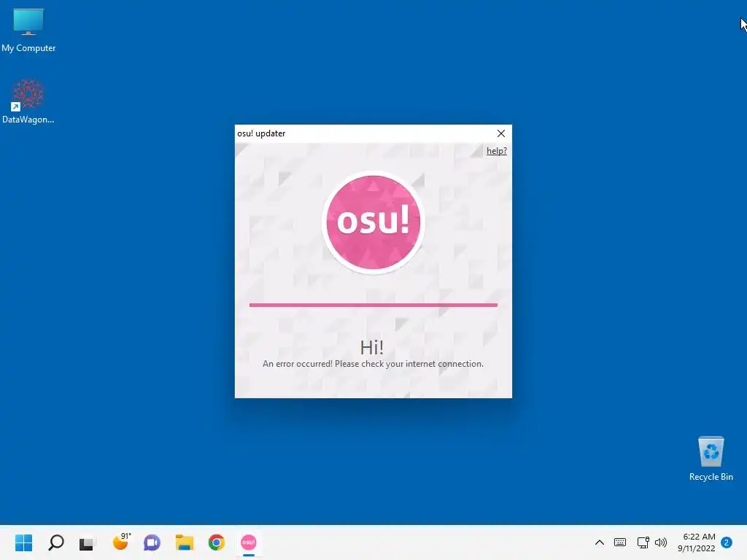Open taskbar Search magnifier

56,542
